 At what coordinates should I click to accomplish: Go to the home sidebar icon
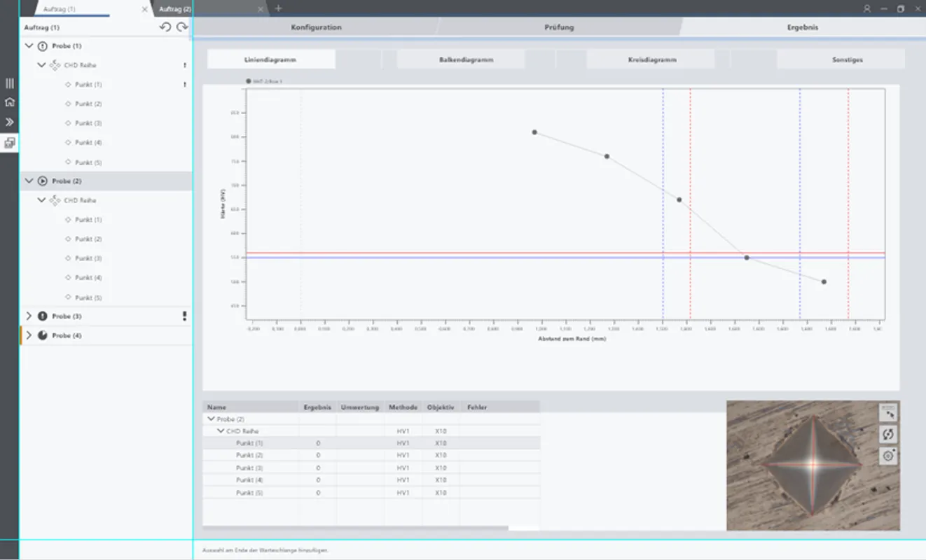[10, 102]
